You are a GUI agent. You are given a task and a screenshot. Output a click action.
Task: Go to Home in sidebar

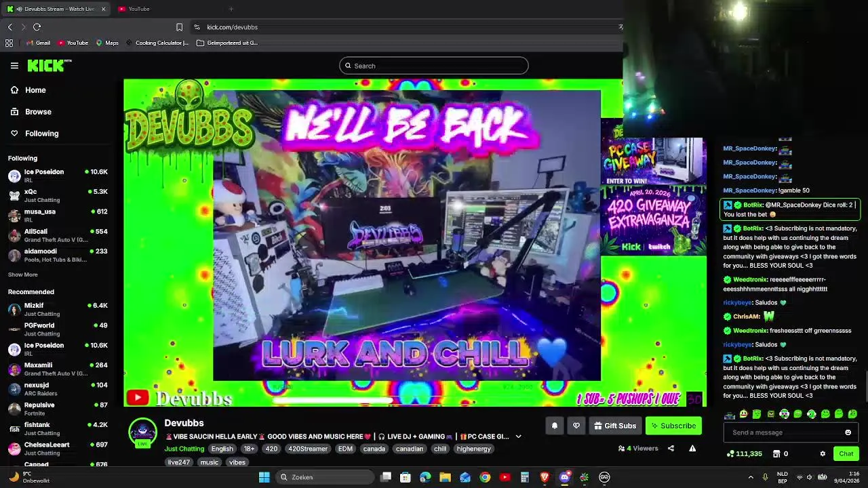[28, 90]
